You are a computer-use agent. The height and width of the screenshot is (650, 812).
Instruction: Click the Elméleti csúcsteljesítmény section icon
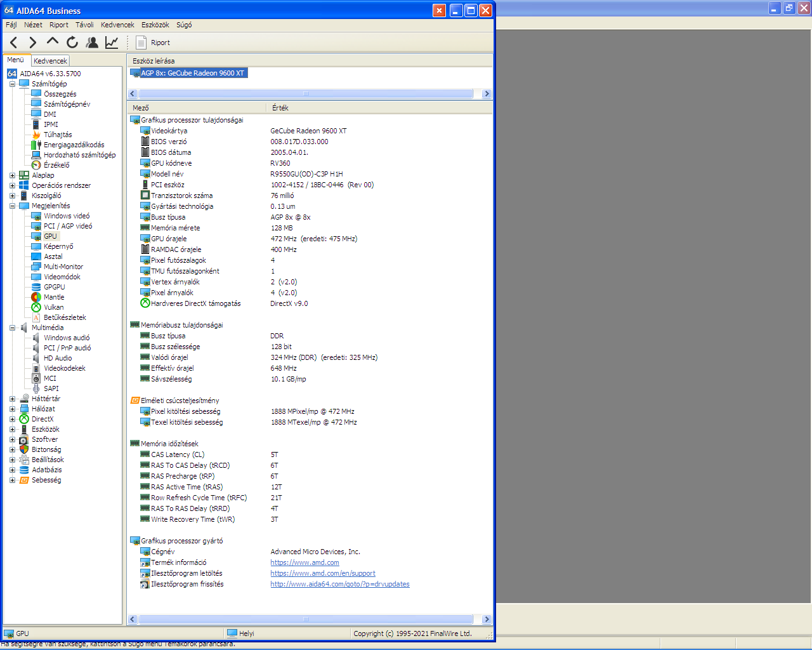[134, 401]
